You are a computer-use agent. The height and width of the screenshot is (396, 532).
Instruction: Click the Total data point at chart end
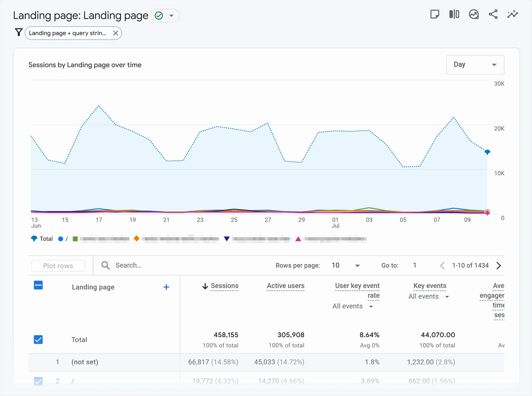pos(487,152)
